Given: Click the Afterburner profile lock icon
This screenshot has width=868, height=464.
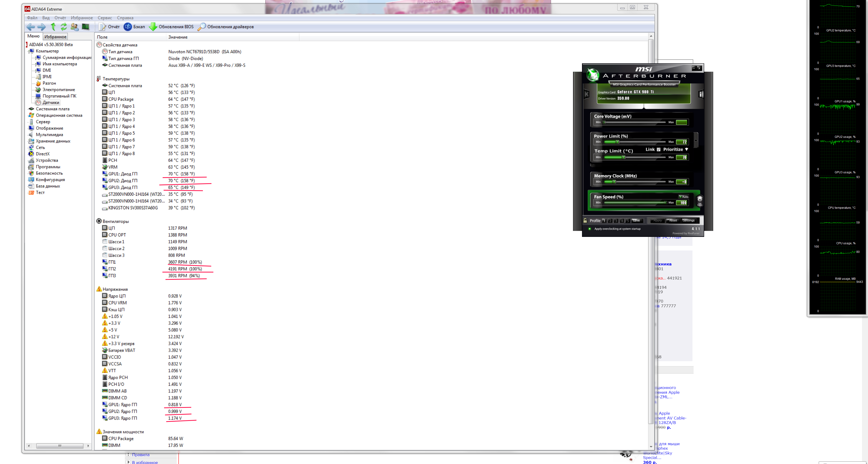Looking at the screenshot, I should click(x=585, y=220).
